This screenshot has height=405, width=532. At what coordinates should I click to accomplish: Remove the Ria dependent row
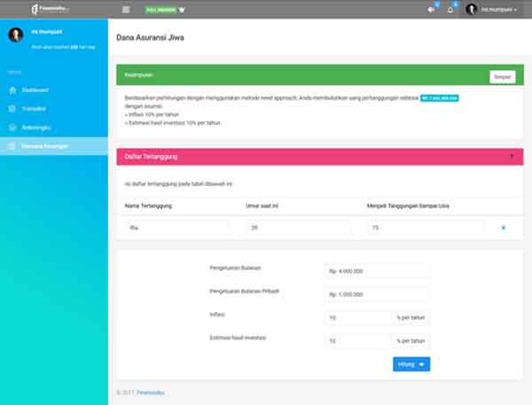[x=504, y=228]
